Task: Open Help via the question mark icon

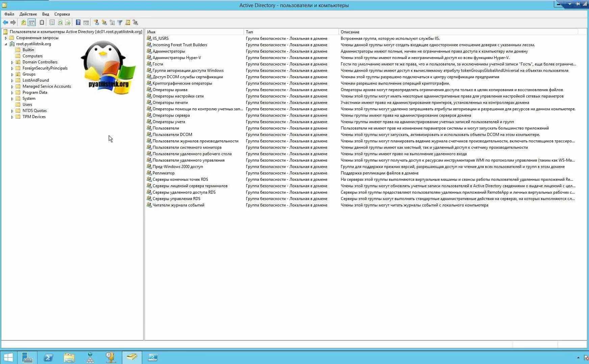Action: tap(78, 23)
